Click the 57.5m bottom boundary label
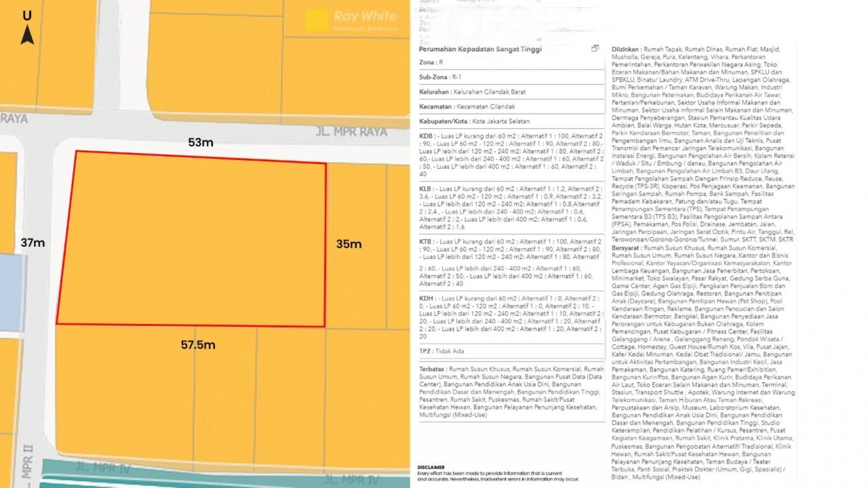The height and width of the screenshot is (488, 868). [198, 345]
